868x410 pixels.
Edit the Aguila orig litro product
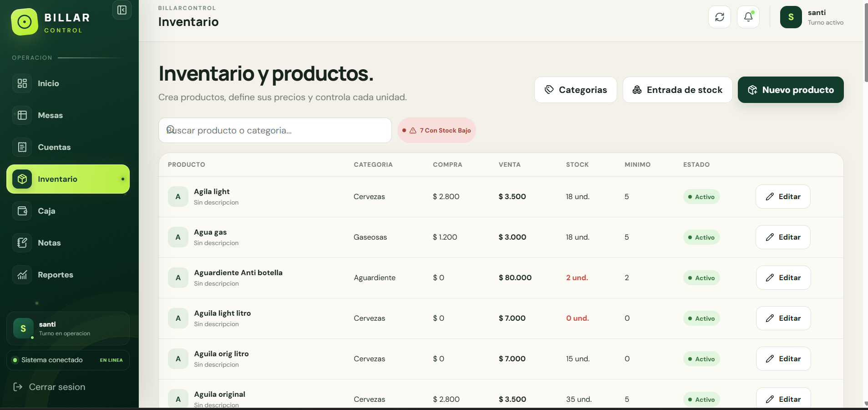point(783,359)
